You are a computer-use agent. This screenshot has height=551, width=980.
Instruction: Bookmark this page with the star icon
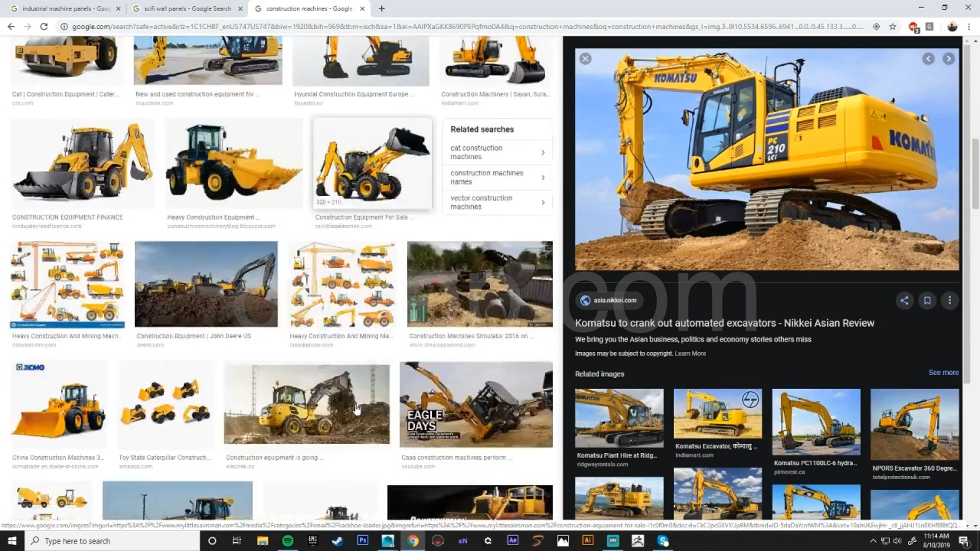tap(893, 27)
